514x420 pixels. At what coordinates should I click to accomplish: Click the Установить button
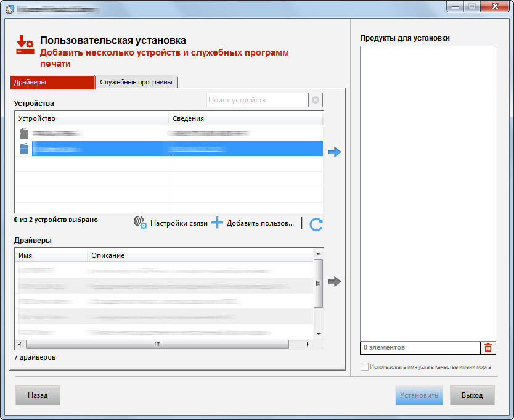tap(419, 395)
